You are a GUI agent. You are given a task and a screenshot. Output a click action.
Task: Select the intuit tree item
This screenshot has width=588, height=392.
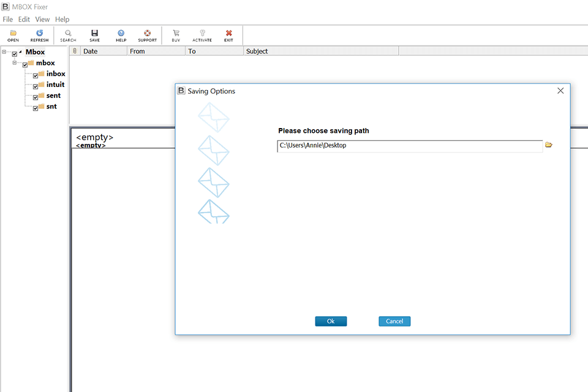[56, 85]
